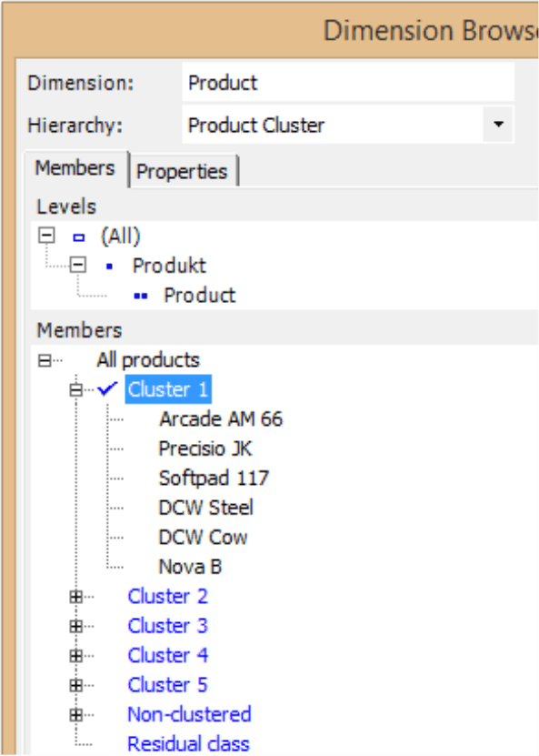Collapse the All products member tree
Screen dimensions: 539x756
click(45, 360)
